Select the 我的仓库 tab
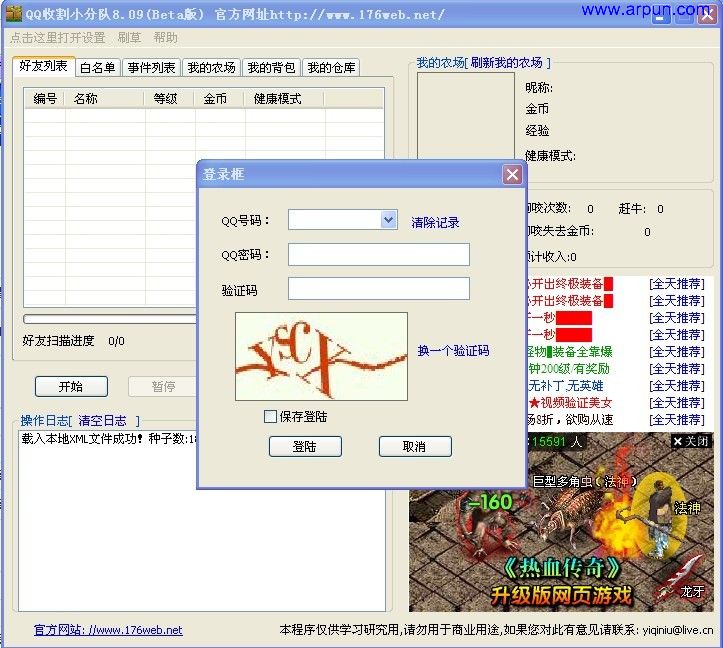 pyautogui.click(x=331, y=68)
